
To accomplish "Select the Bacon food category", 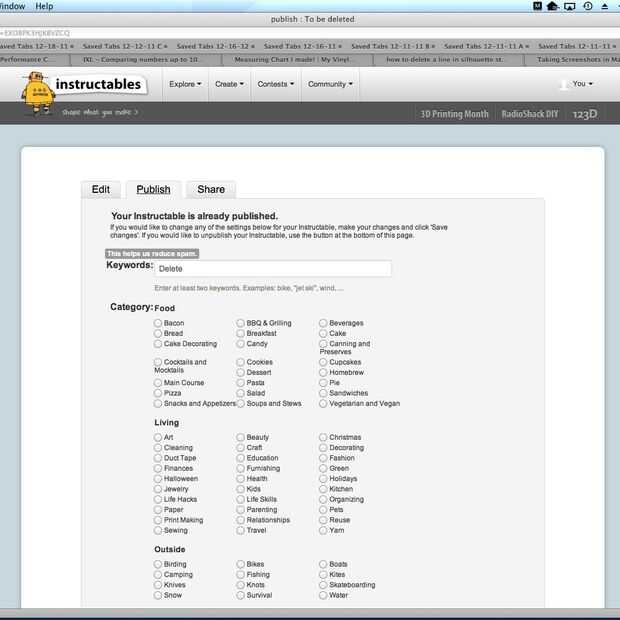I will tap(158, 323).
